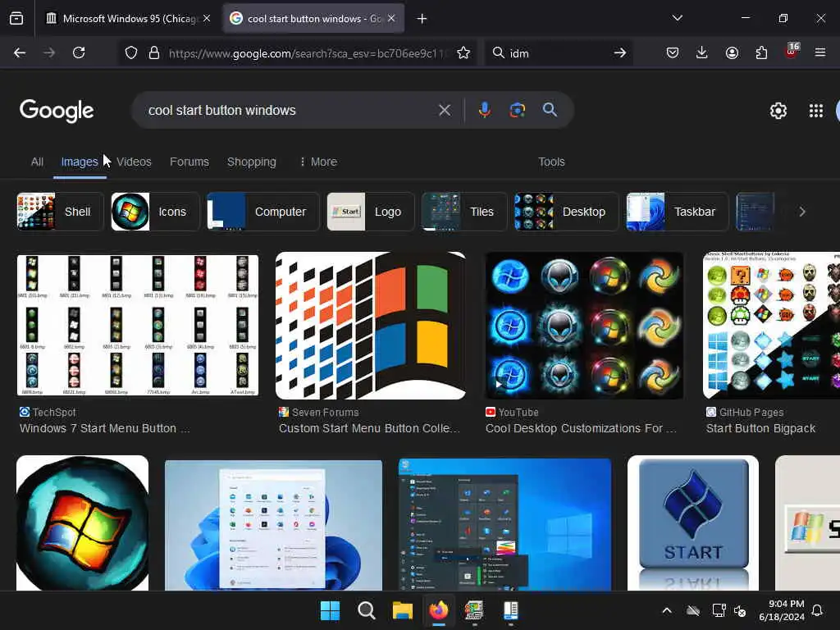Open the TechSpot start button bitmaps thumbnail
840x630 pixels.
138,325
